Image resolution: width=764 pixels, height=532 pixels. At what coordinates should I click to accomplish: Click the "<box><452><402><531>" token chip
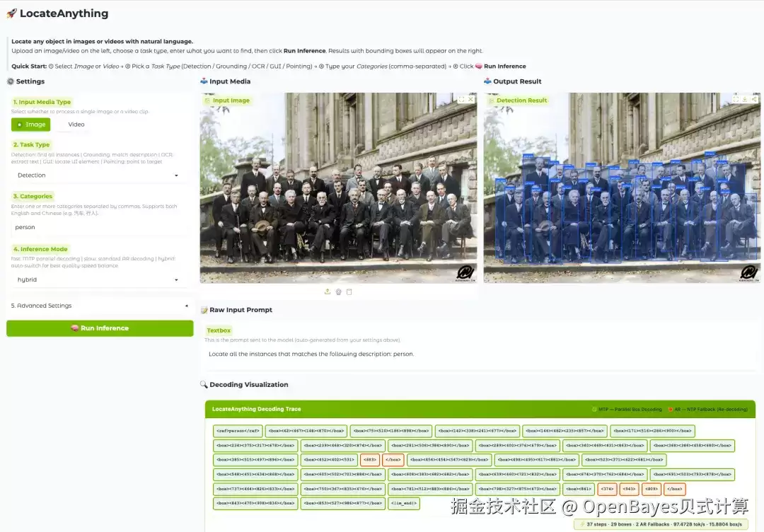(x=329, y=460)
